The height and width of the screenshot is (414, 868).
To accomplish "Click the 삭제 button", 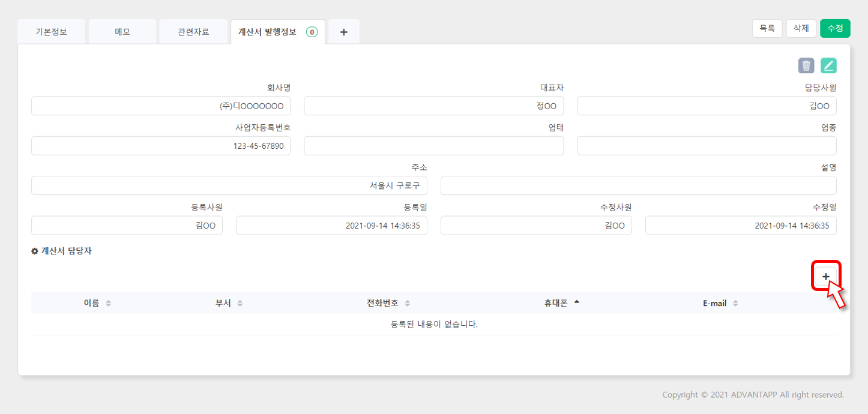I will [801, 28].
